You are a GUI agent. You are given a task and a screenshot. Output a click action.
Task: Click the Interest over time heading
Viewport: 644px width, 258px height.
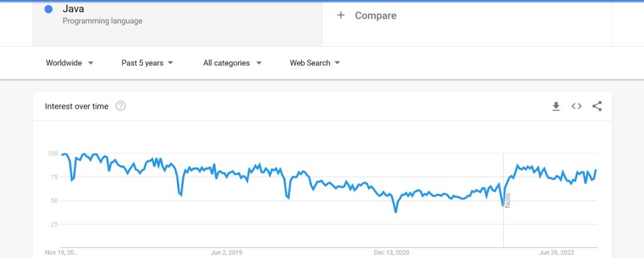76,107
